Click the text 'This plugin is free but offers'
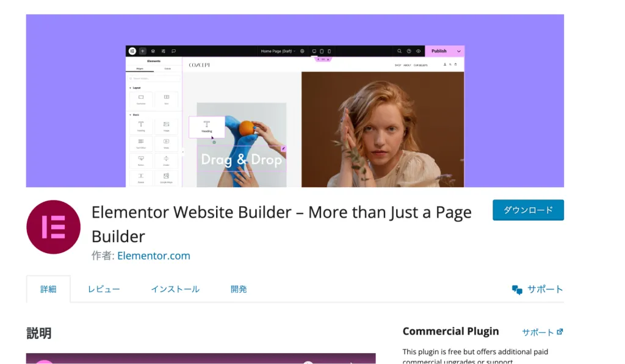The height and width of the screenshot is (364, 625). 446,352
